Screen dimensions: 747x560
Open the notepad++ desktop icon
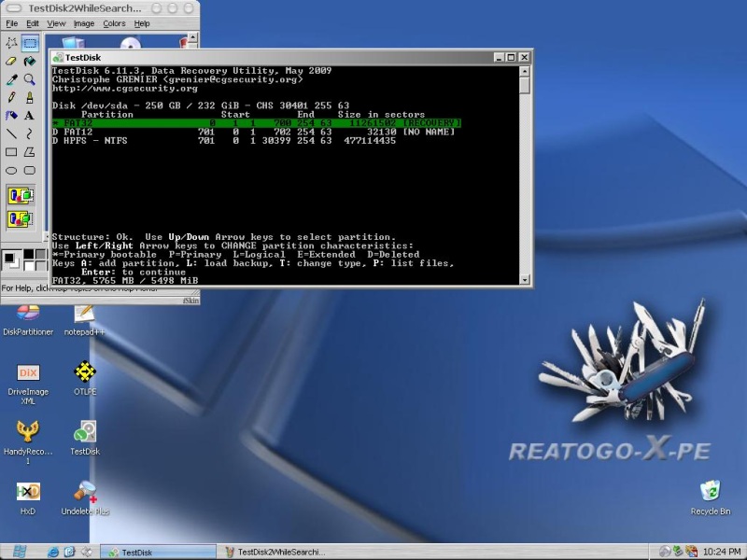point(84,320)
